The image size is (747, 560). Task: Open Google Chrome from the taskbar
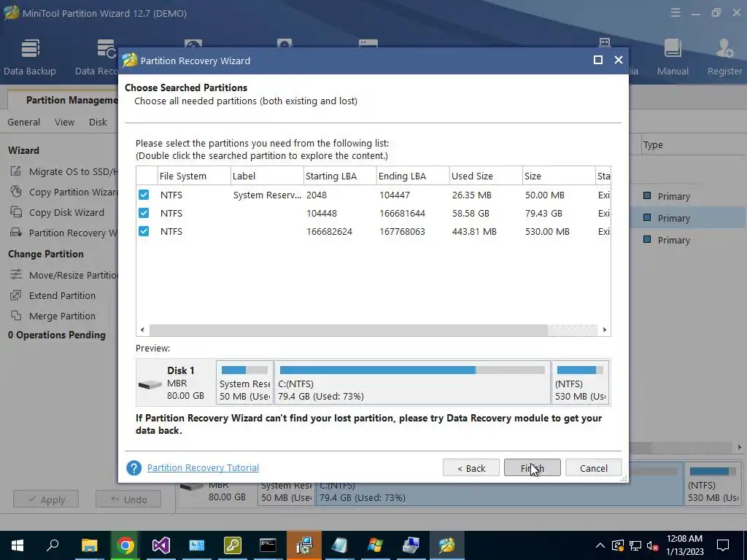coord(125,545)
